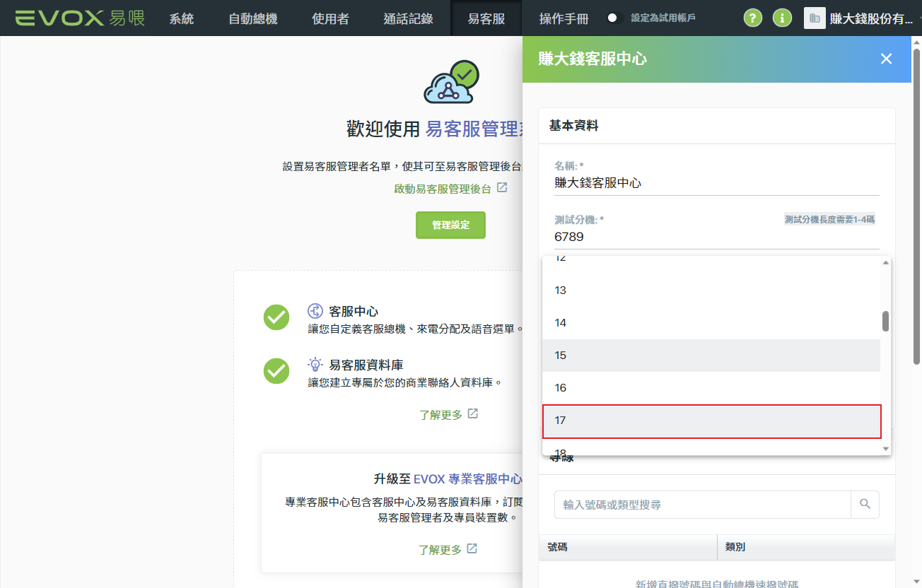Click the EVOX 易喂 logo
Viewport: 922px width, 588px height.
79,18
